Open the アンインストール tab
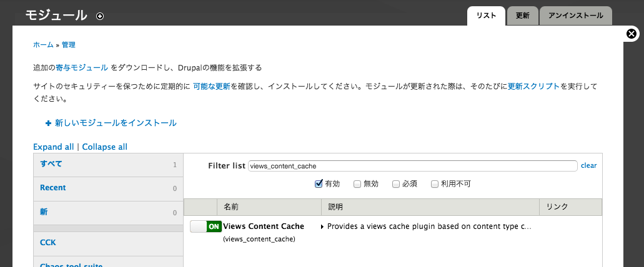 click(x=575, y=16)
